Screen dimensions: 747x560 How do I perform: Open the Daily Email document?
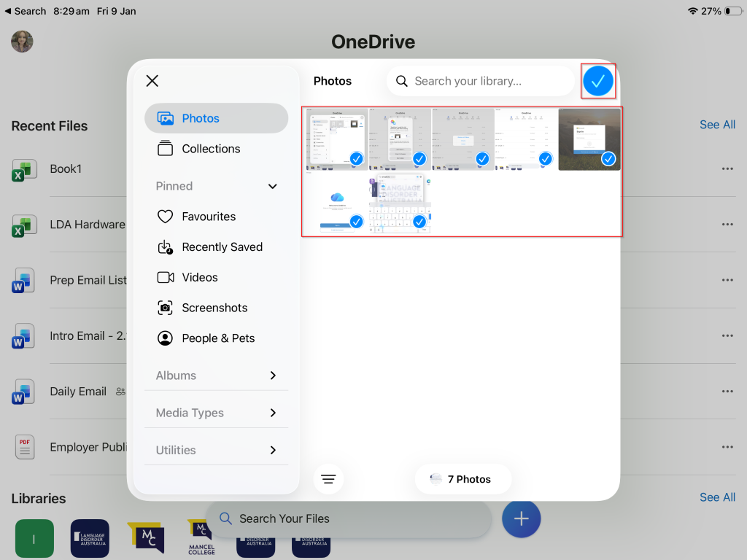pos(78,392)
